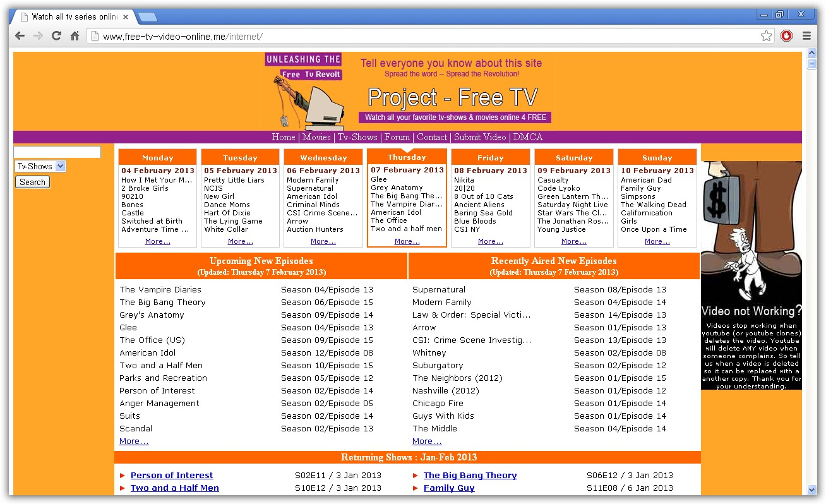Click the Free Tv Revolt logo image
The width and height of the screenshot is (826, 504).
pyautogui.click(x=305, y=92)
